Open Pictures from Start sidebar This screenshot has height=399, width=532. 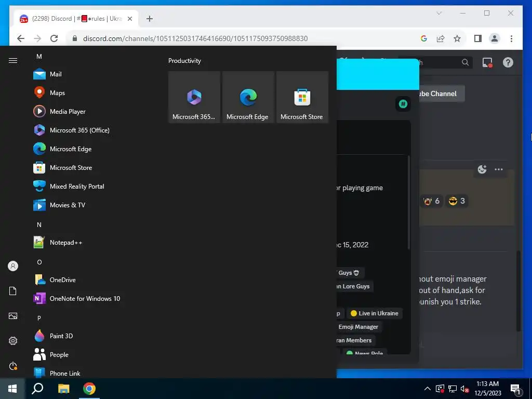[13, 316]
